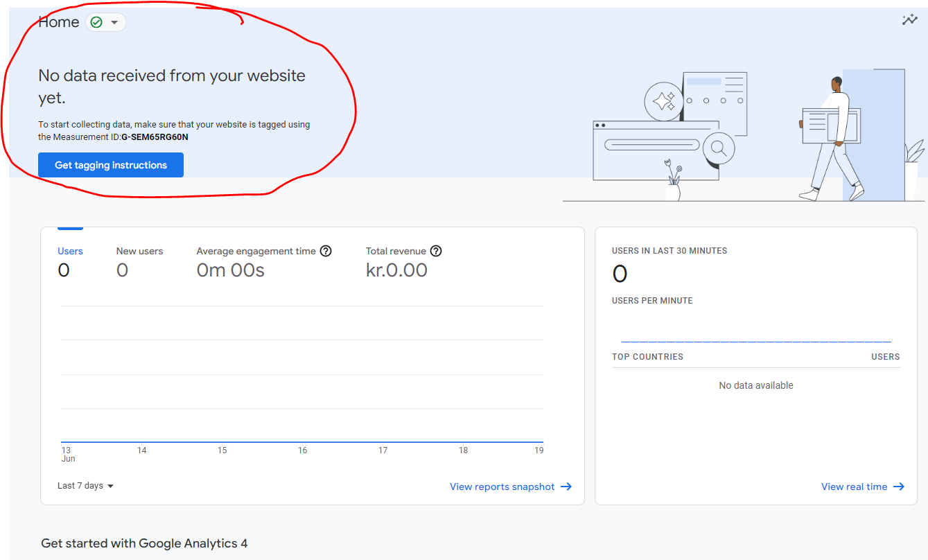928x560 pixels.
Task: Select the Average engagement time metric
Action: point(256,252)
